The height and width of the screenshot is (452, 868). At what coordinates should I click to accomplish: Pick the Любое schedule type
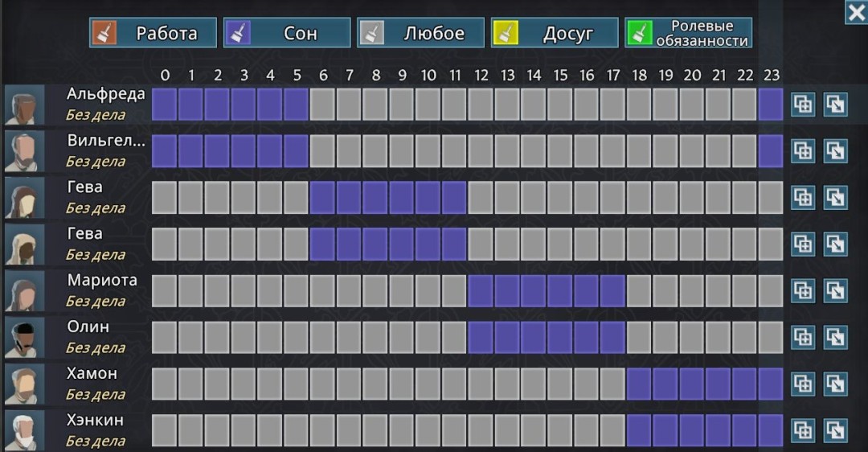(x=421, y=33)
